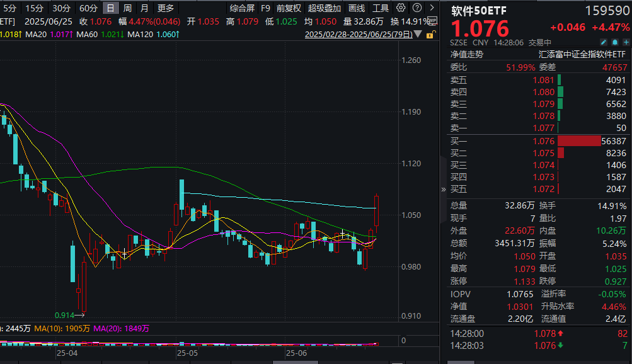Enable 超级叠加 overlay mode

click(x=325, y=8)
